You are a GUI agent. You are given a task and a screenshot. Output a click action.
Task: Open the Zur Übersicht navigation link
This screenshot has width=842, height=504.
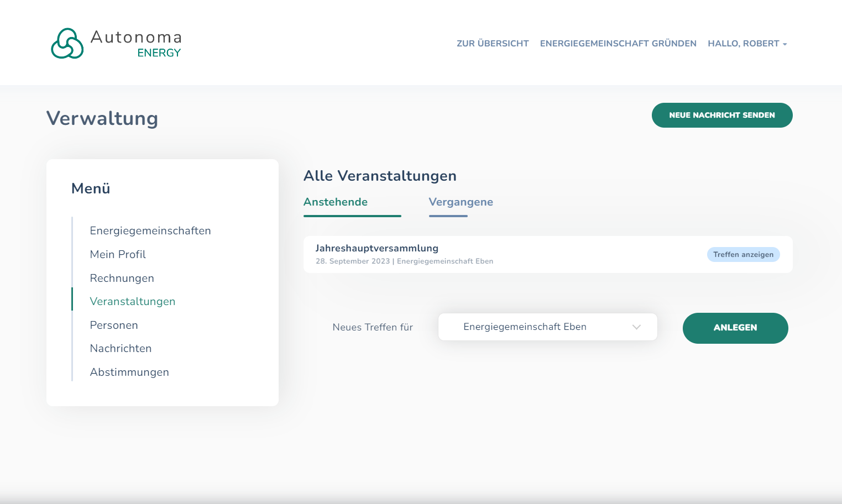493,44
